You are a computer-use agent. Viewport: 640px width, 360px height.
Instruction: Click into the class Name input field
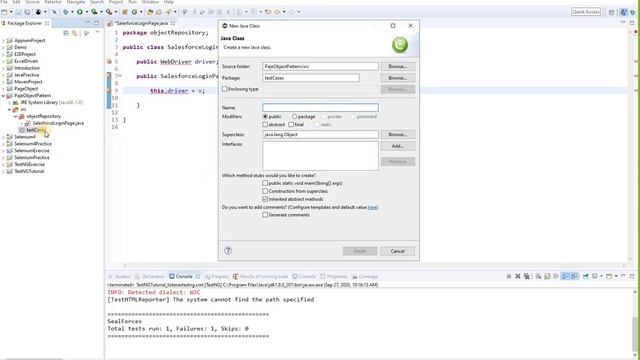coord(320,107)
